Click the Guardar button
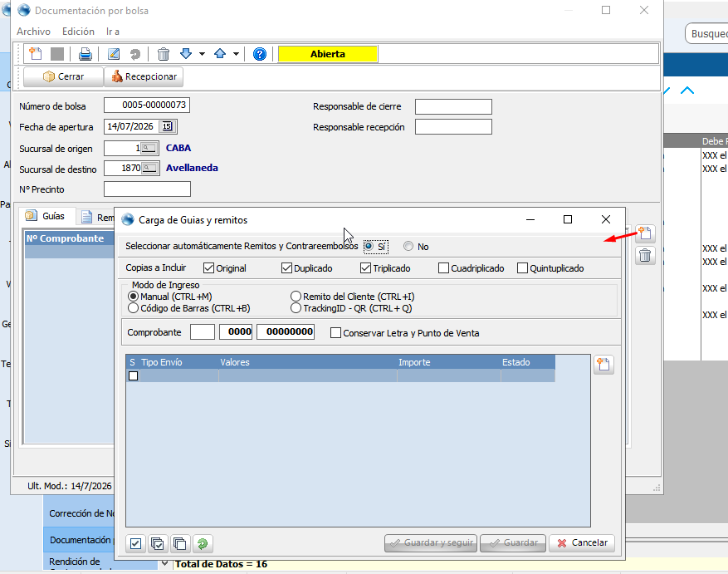728x574 pixels. pyautogui.click(x=513, y=543)
